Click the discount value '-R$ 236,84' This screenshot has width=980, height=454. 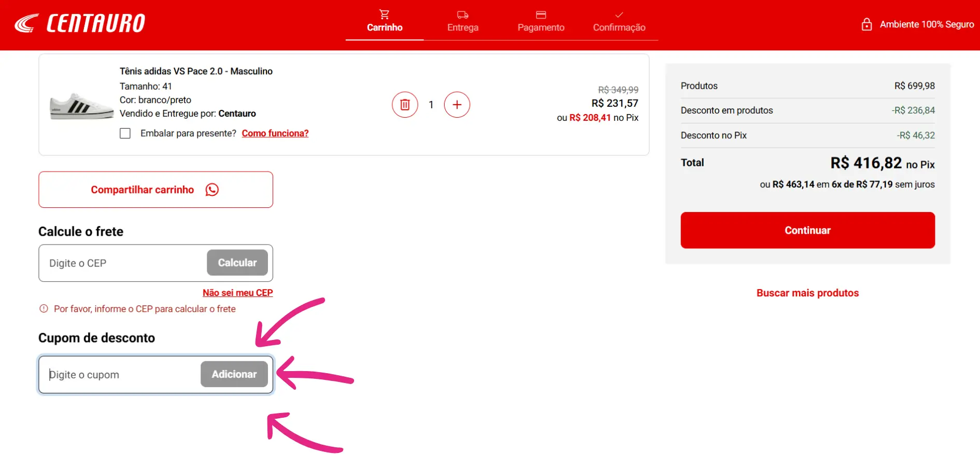tap(913, 110)
